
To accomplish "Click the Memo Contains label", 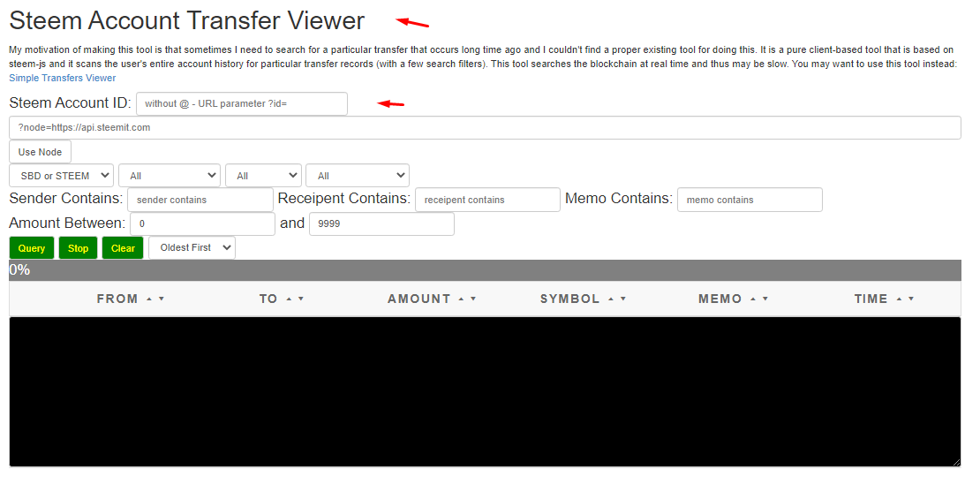I will 619,199.
